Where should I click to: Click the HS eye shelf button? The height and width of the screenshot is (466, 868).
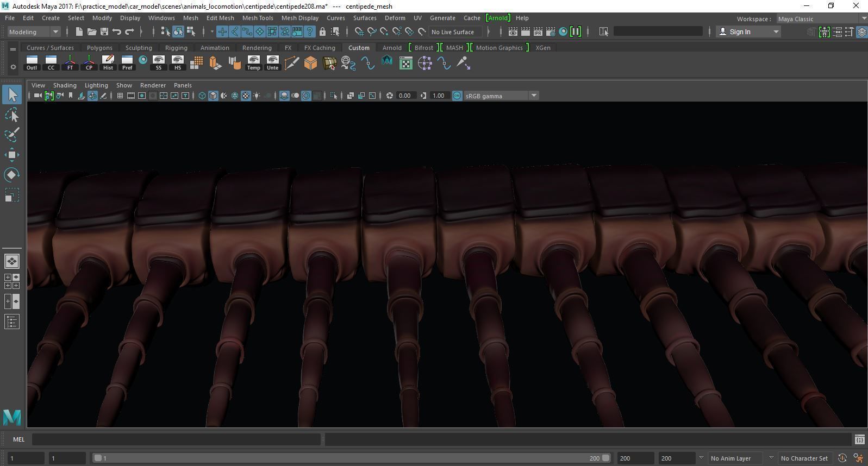tap(177, 63)
